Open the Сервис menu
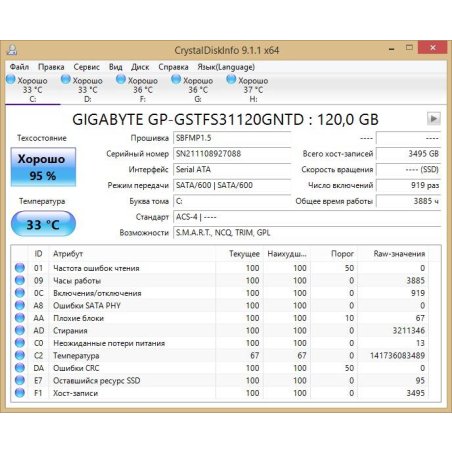Screen dimensions: 452x452 (x=87, y=67)
